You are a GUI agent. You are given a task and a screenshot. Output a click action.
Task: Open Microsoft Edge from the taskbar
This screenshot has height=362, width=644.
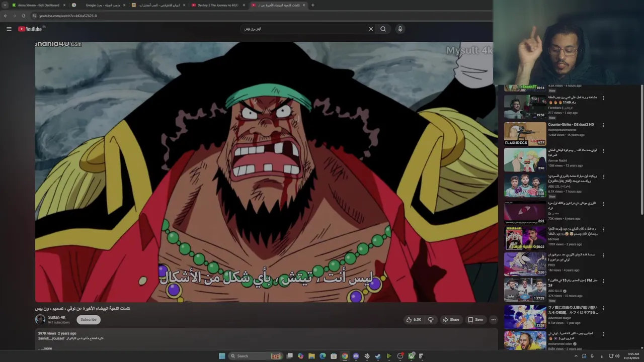click(x=323, y=356)
